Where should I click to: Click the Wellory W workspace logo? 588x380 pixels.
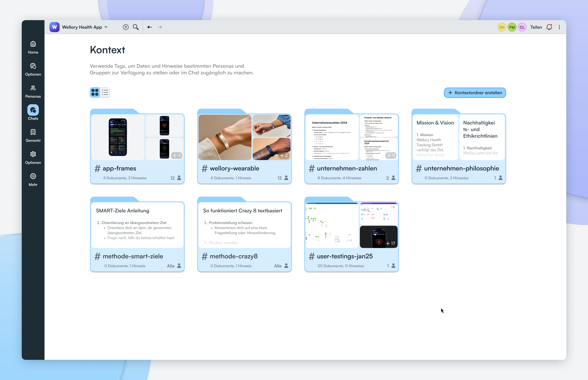[x=55, y=27]
